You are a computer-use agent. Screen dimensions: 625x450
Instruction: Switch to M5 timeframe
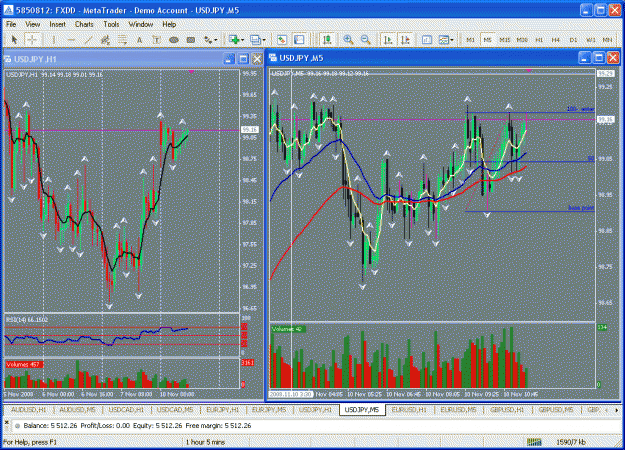coord(487,40)
